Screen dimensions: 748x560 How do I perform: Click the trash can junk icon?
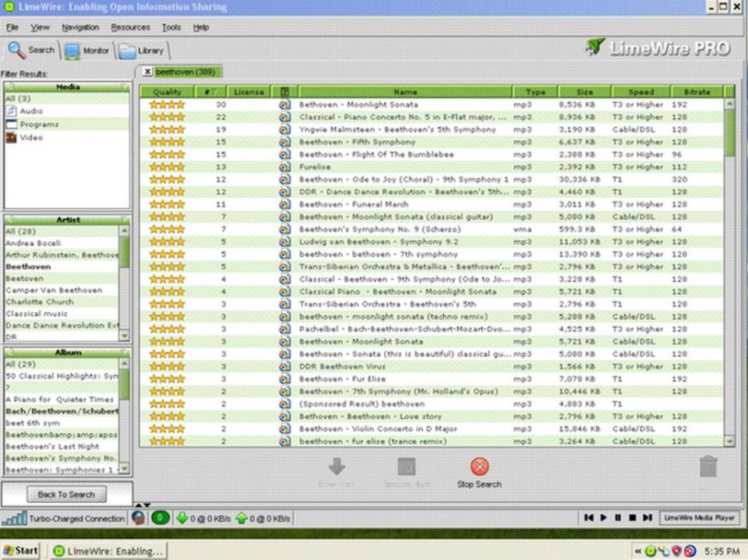tap(708, 467)
